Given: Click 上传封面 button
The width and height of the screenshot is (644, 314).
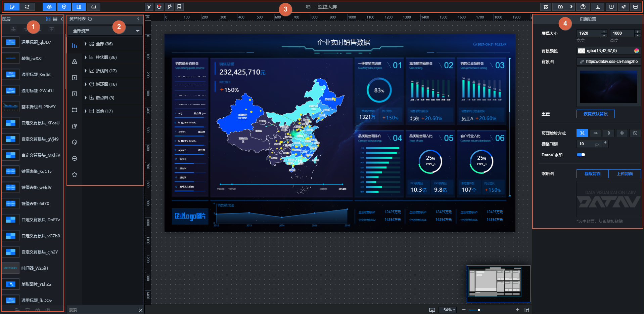Looking at the screenshot, I should click(x=625, y=174).
